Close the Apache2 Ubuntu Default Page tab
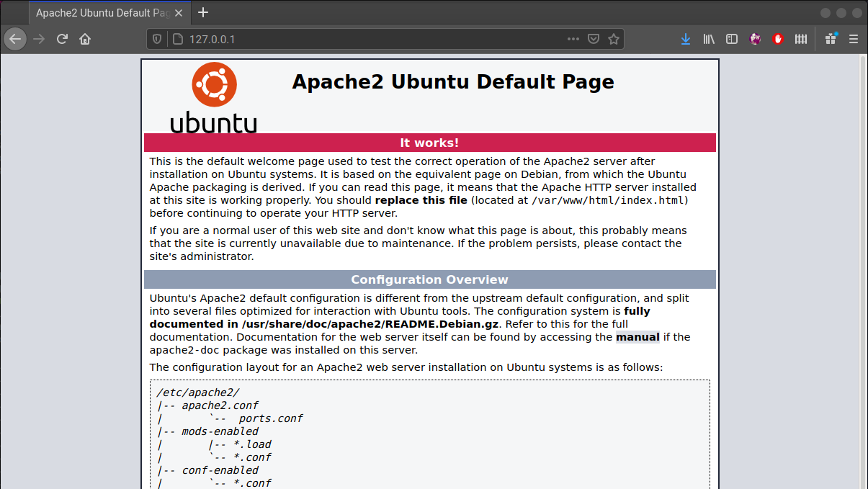Screen dimensions: 868x489 (179, 12)
